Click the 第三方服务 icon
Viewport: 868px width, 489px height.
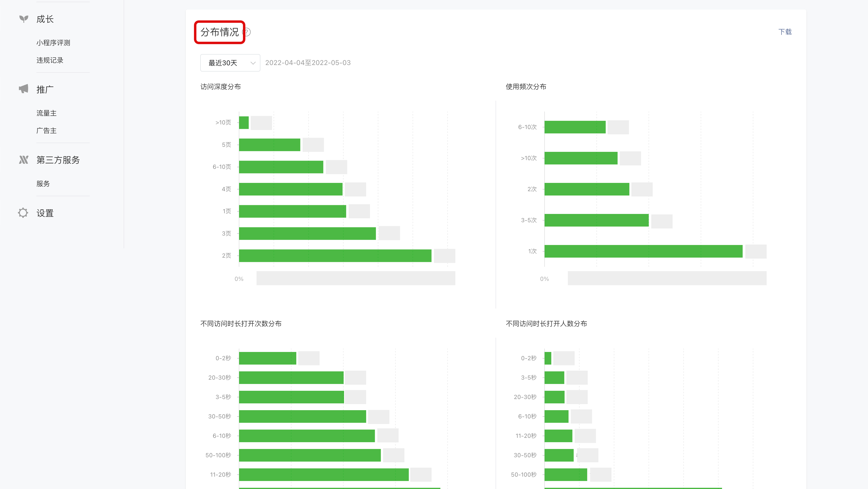click(24, 159)
